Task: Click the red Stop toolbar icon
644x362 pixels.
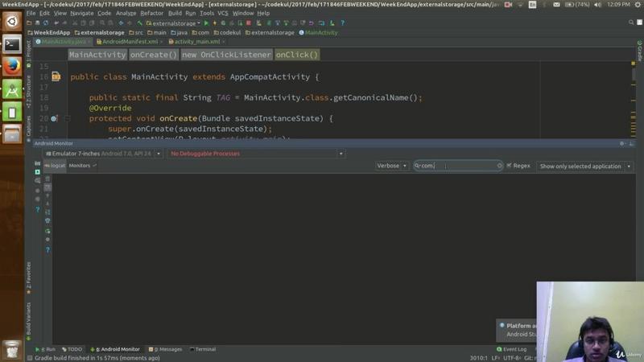Action: [249, 23]
